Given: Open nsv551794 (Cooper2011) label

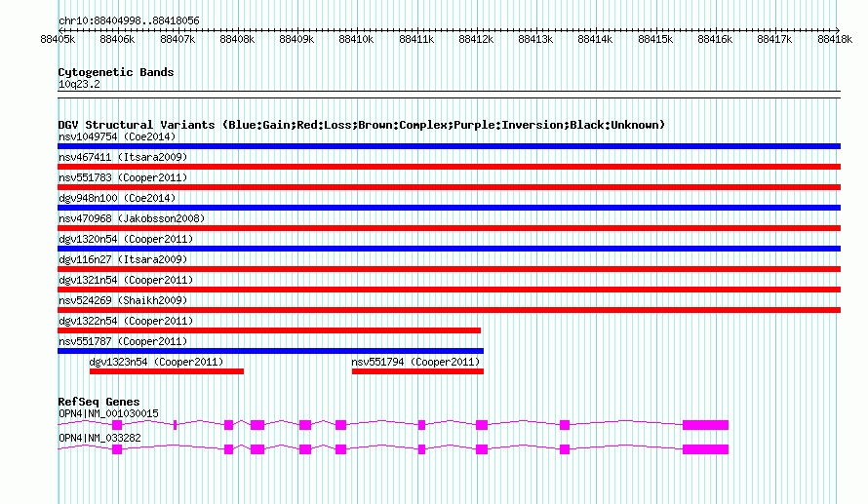Looking at the screenshot, I should pyautogui.click(x=415, y=362).
